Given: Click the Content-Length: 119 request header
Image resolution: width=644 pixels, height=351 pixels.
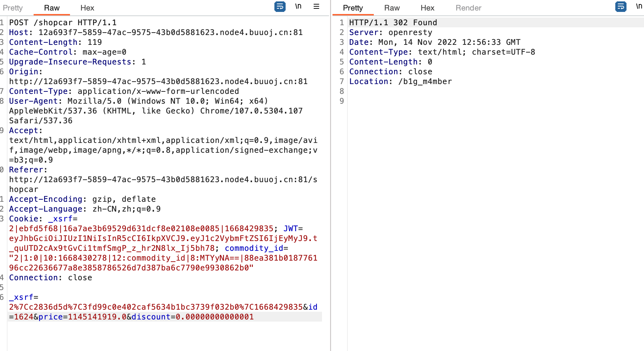Looking at the screenshot, I should [x=55, y=42].
